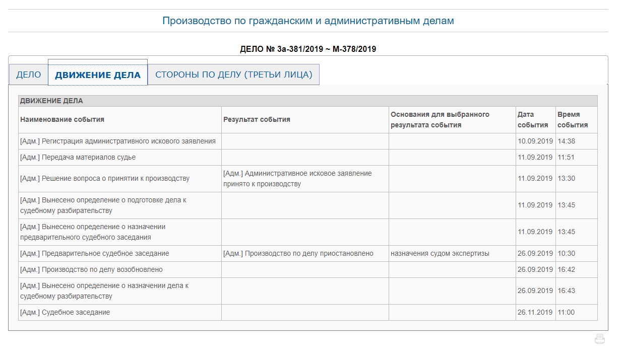Switch to the ДЕЛО tab

29,75
